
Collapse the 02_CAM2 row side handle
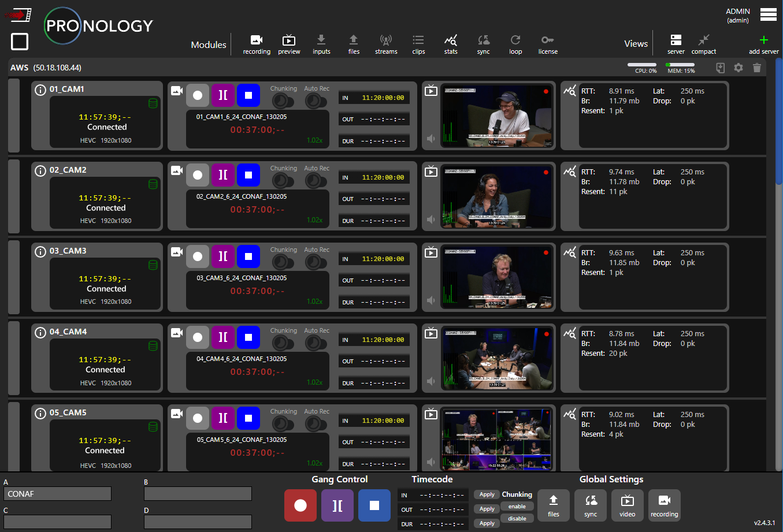click(14, 196)
